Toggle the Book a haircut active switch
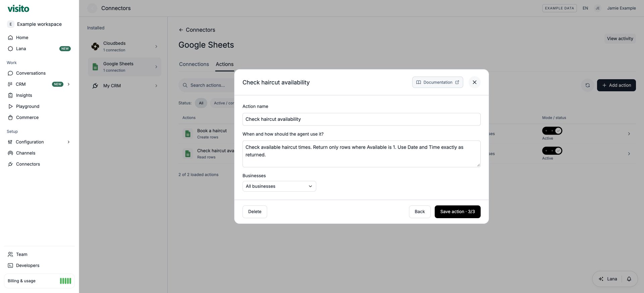 click(x=552, y=131)
